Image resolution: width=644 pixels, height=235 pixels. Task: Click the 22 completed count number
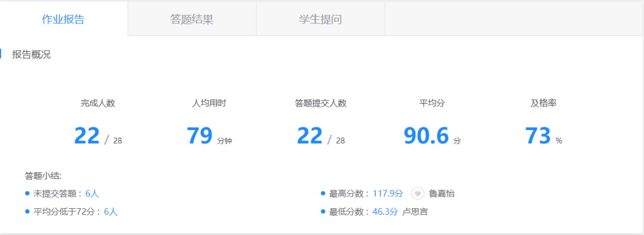pos(86,135)
